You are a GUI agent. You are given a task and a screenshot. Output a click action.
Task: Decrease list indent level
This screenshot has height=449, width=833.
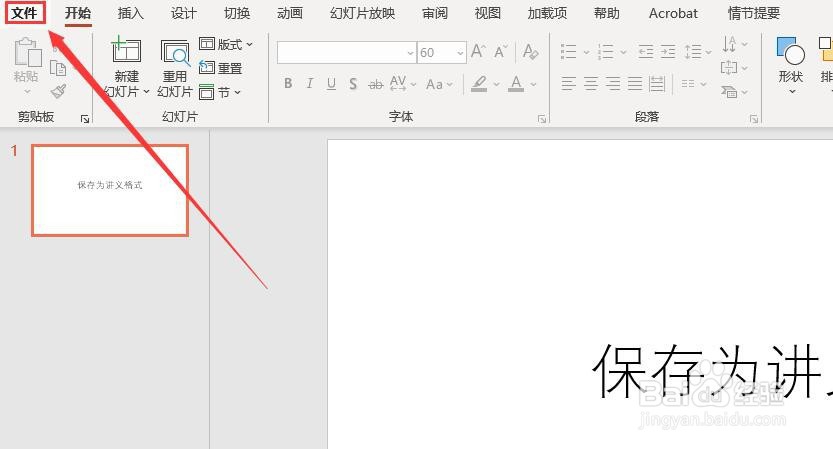click(646, 52)
